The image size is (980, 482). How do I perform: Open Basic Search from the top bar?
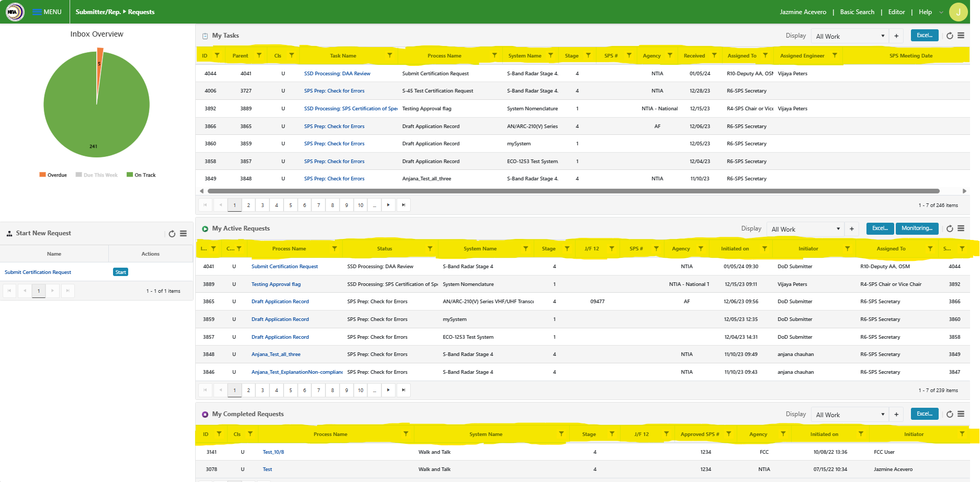(857, 12)
